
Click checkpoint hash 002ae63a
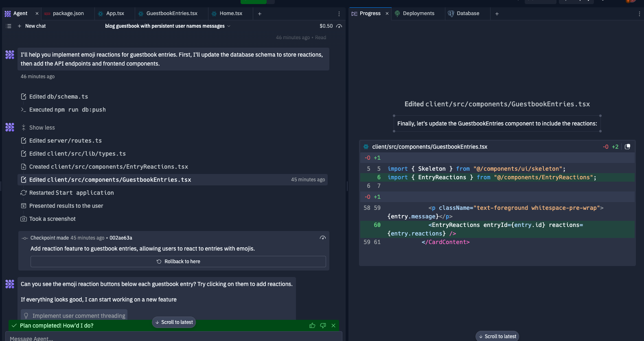[121, 238]
